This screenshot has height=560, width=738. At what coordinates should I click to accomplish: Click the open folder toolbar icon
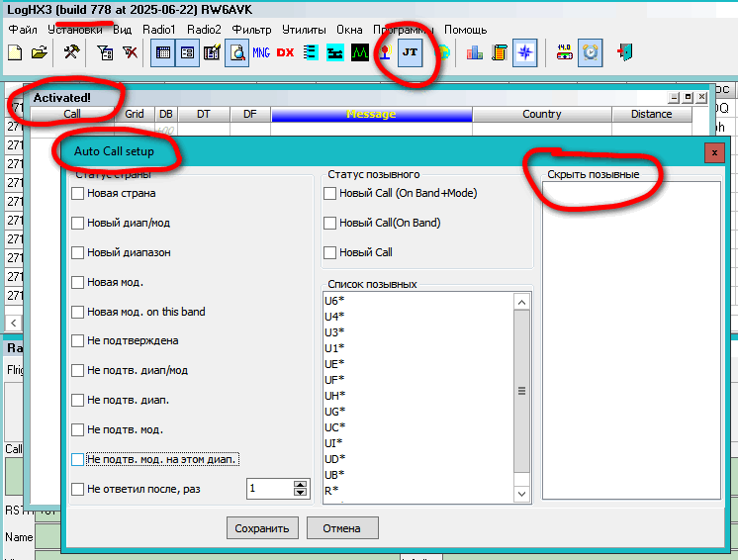tap(40, 52)
